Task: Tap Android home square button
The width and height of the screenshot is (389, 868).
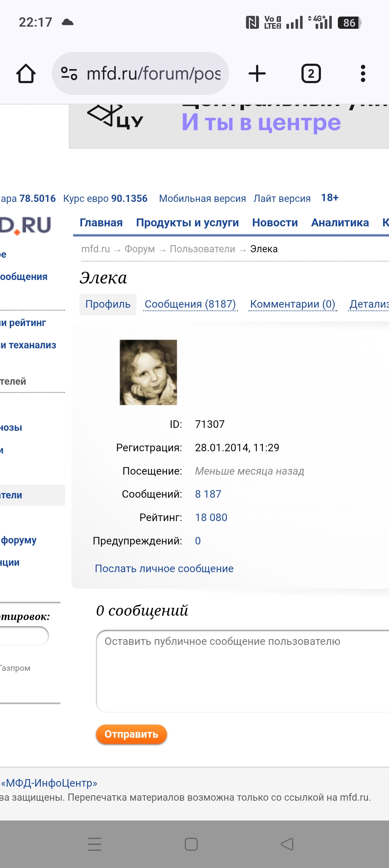Action: pyautogui.click(x=191, y=844)
